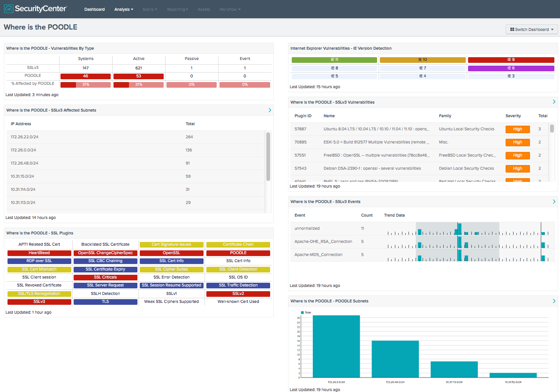Select subnet row 10.31.15.0/24
This screenshot has width=560, height=392.
136,176
